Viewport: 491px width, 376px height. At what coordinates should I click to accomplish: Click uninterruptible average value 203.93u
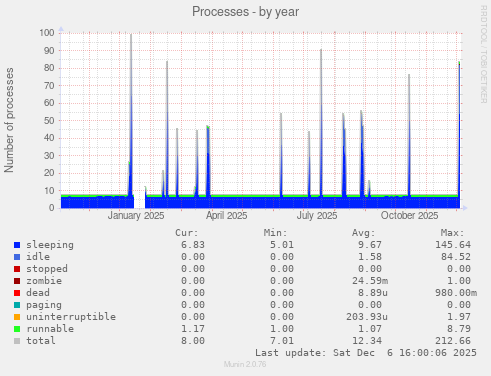tap(367, 317)
